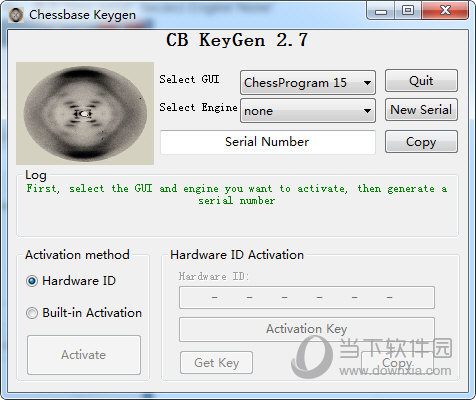The image size is (476, 400).
Task: Click the Serial Number field
Action: (268, 142)
